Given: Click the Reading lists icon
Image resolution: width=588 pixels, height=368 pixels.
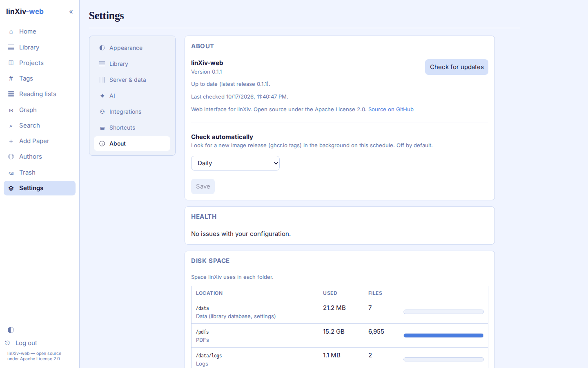Looking at the screenshot, I should coord(11,94).
